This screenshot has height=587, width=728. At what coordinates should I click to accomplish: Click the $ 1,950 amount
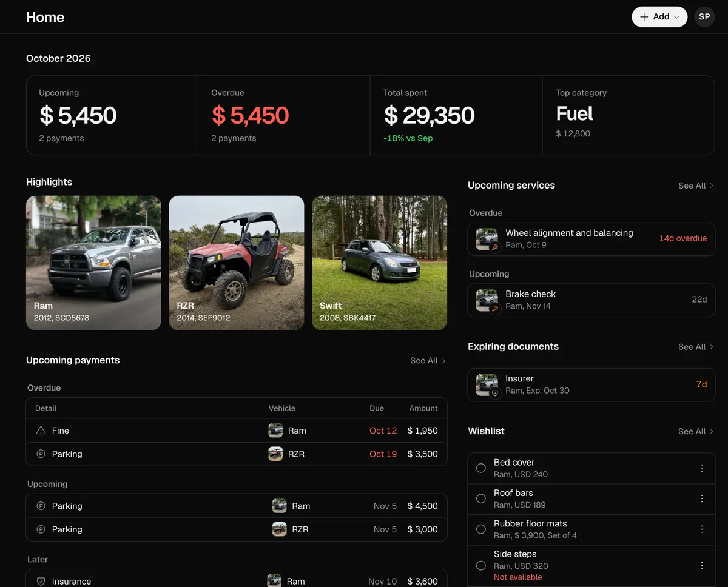point(423,431)
